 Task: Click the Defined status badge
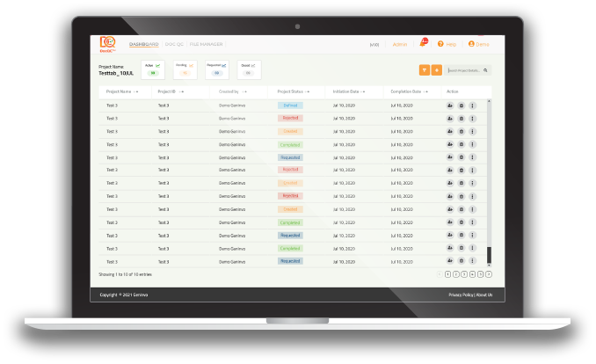coord(290,106)
